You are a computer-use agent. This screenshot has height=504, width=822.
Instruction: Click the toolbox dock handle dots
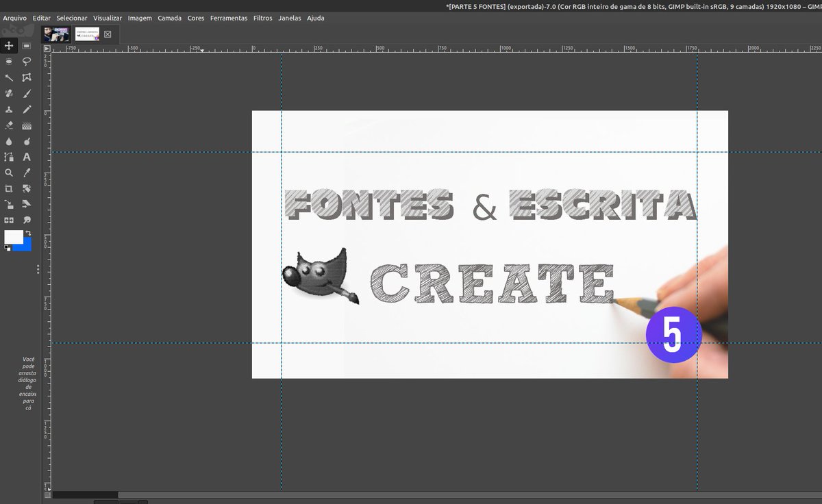point(38,269)
